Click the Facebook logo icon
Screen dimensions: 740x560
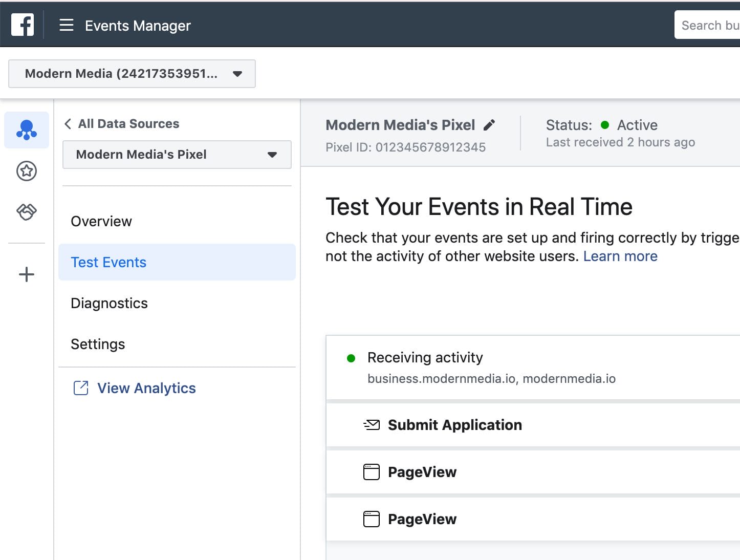[23, 25]
